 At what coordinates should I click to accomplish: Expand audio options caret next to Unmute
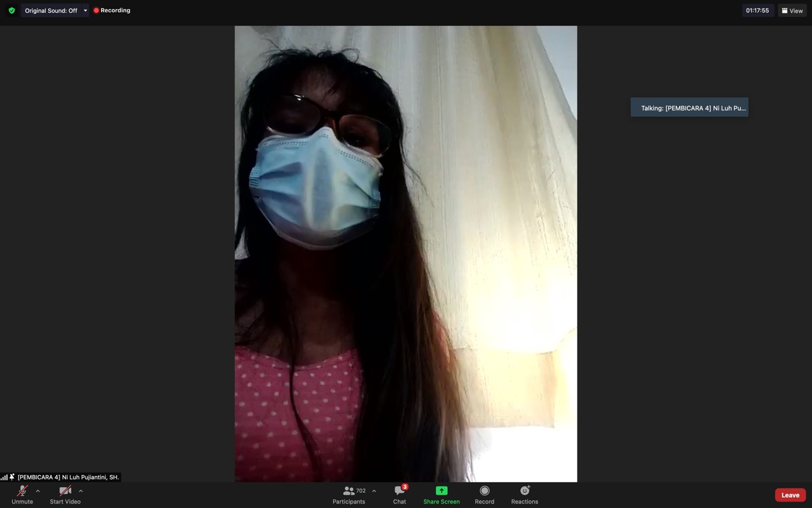coord(37,491)
